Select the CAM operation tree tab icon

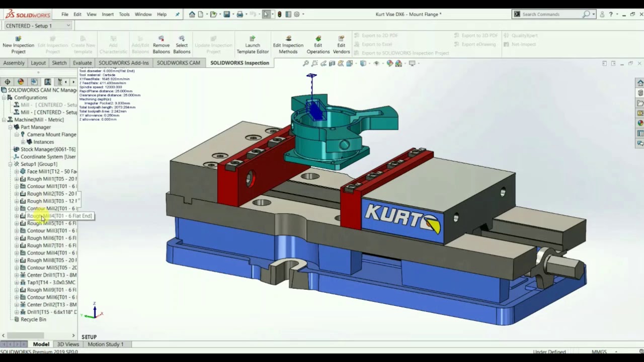click(47, 81)
